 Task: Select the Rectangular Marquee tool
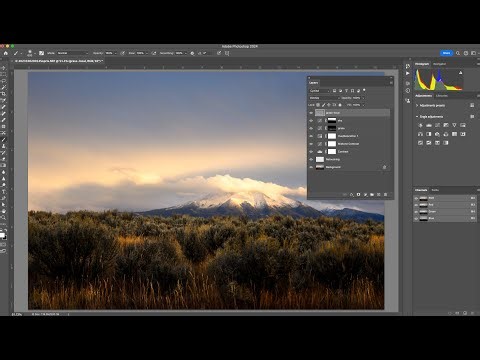coord(3,74)
